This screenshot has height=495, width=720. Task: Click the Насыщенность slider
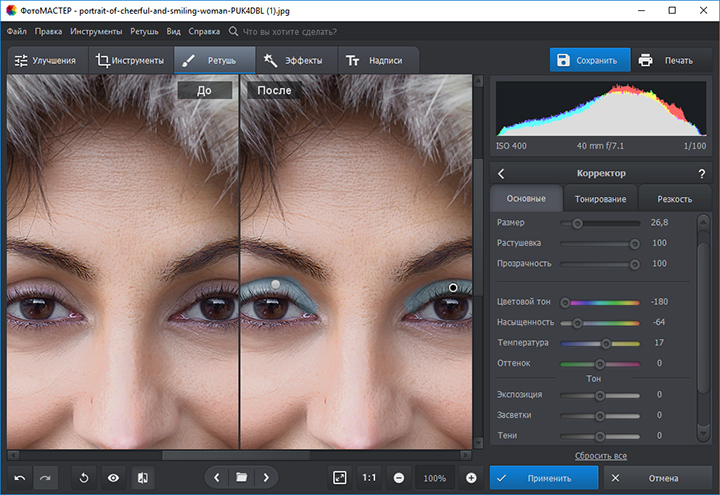(600, 322)
